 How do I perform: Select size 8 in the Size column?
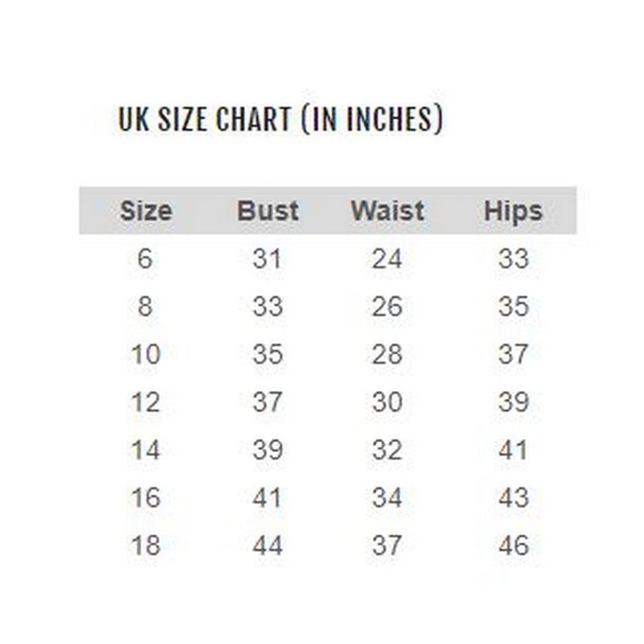click(x=146, y=307)
